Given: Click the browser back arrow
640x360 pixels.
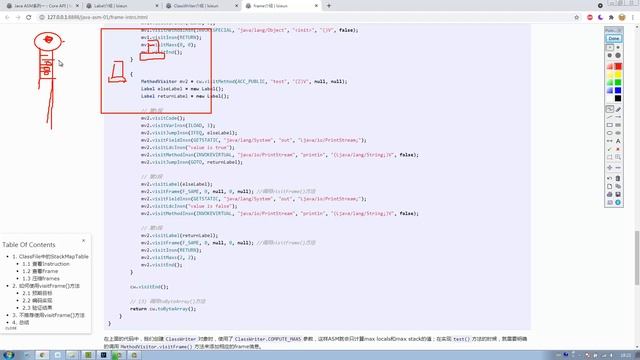Looking at the screenshot, I should [7, 17].
